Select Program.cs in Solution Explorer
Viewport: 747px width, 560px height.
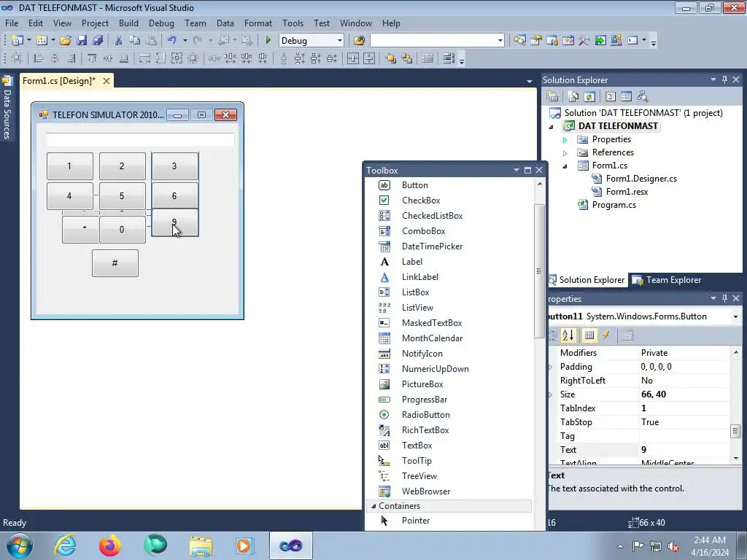click(614, 205)
